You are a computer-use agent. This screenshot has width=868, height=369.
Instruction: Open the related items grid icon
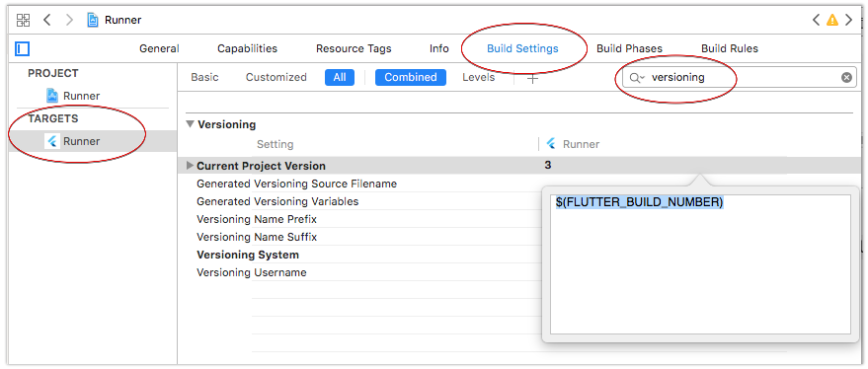tap(24, 21)
